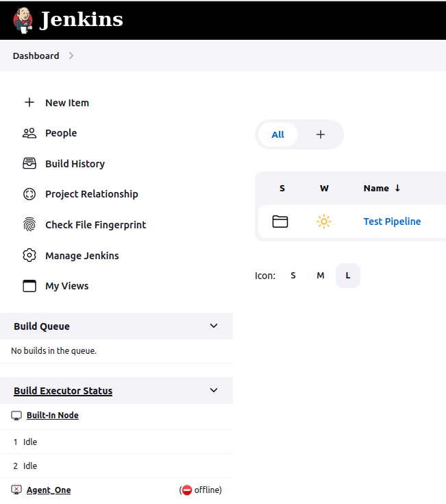Viewport: 446px width, 504px height.
Task: Open New Item link
Action: pyautogui.click(x=67, y=103)
